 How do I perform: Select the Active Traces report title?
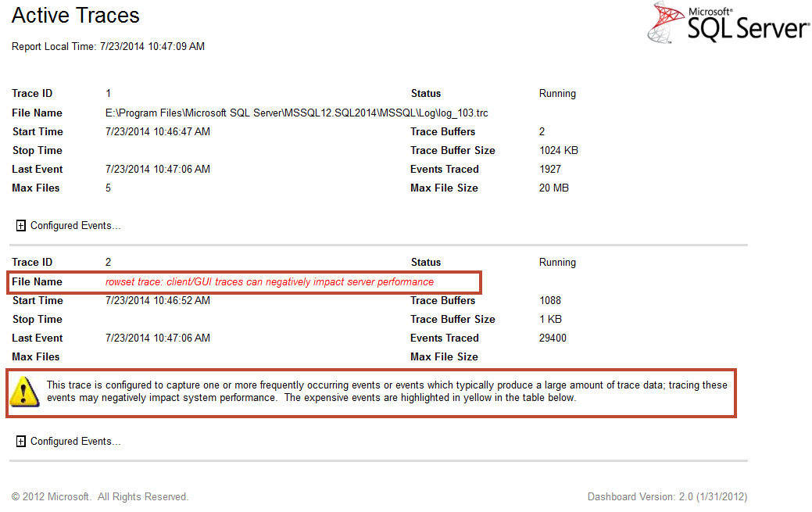point(76,16)
